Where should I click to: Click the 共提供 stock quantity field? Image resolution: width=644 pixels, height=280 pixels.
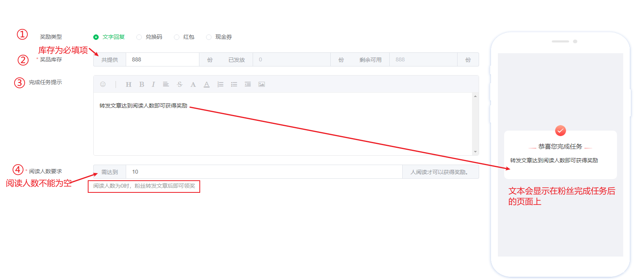(162, 60)
